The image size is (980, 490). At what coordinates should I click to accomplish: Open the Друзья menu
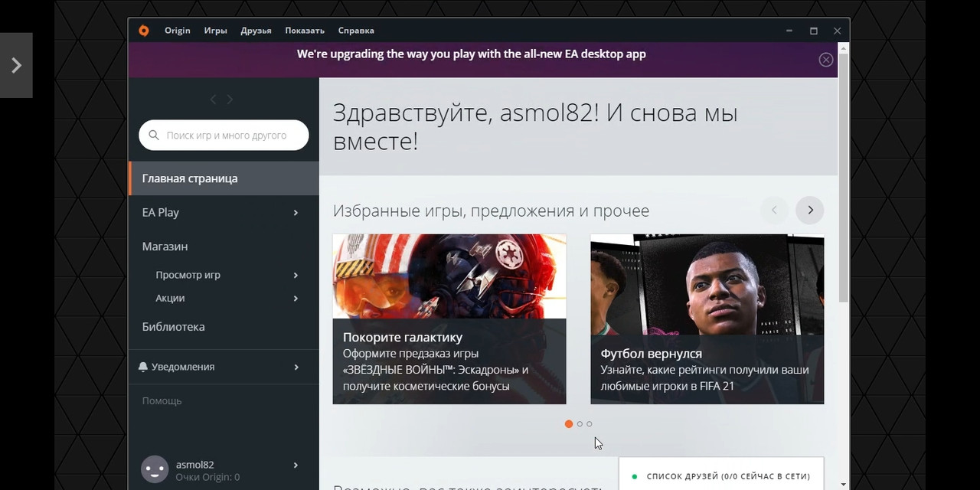coord(256,31)
